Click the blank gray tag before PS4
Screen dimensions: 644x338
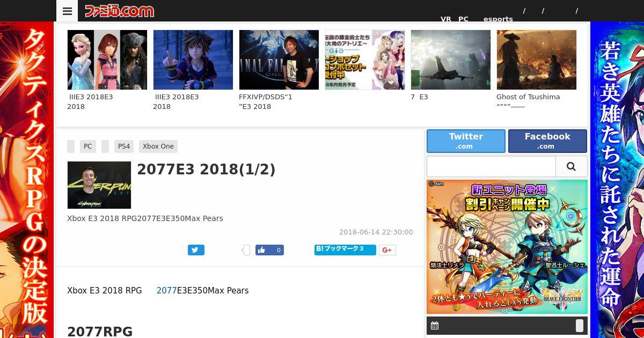(x=105, y=146)
